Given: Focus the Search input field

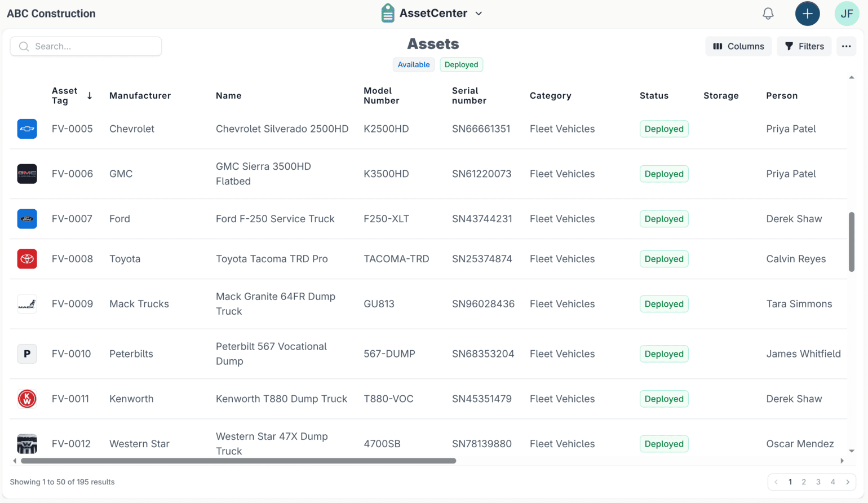Looking at the screenshot, I should pos(86,46).
